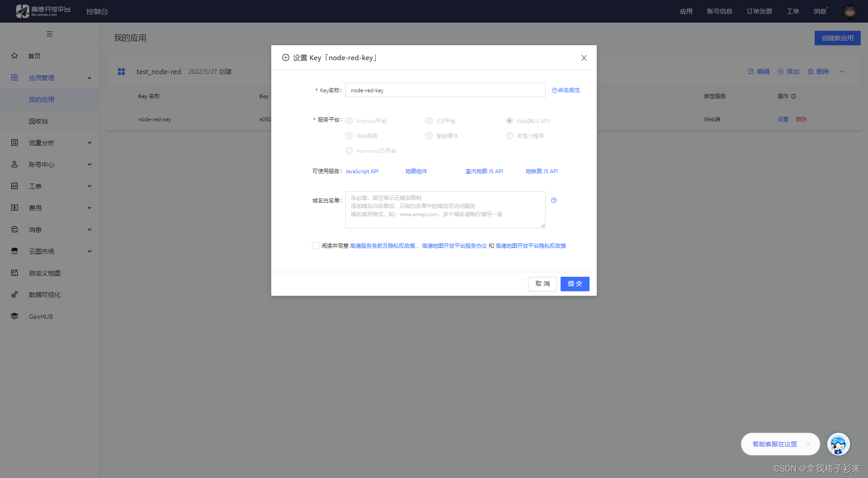868x478 pixels.
Task: Click the fees icon in the sidebar
Action: coord(14,208)
